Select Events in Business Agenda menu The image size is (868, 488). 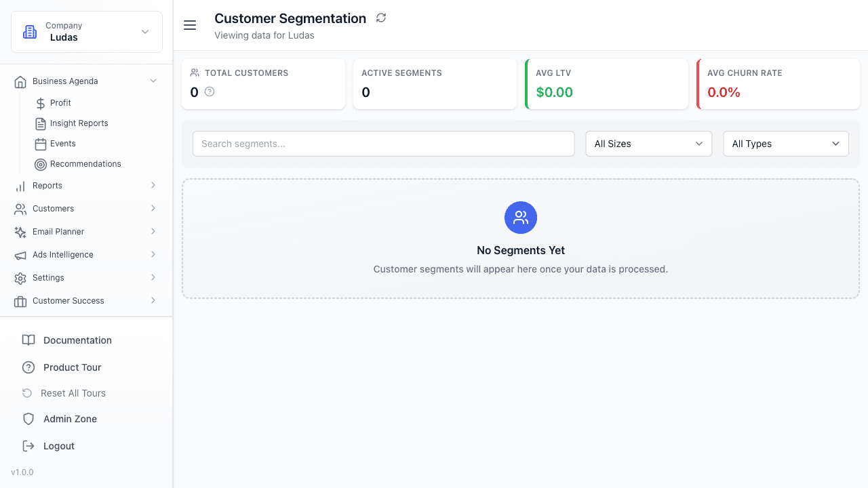point(64,143)
